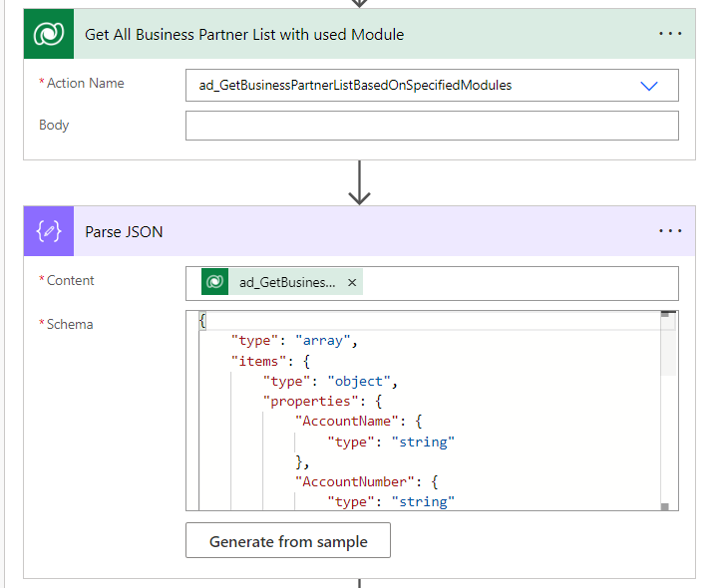
Task: Click the Dataverse icon on the Get All Business Partner card
Action: 48,34
